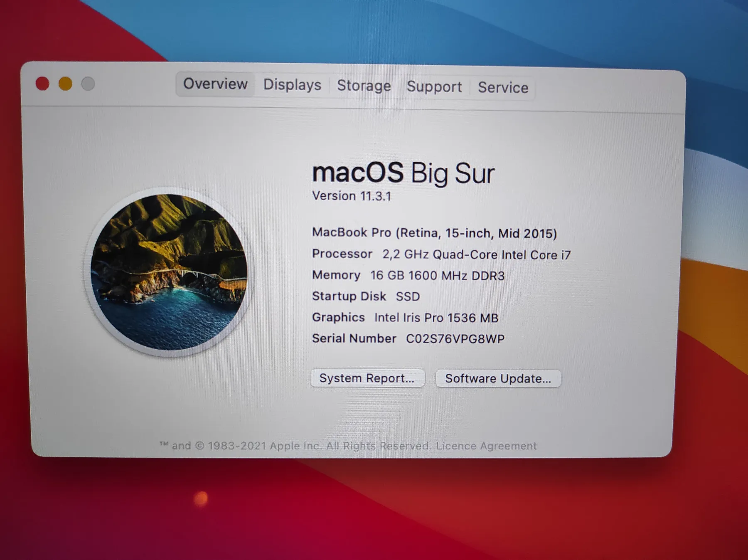Click MacBook Pro (Retina, 15-inch, Mid 2015)

click(434, 233)
